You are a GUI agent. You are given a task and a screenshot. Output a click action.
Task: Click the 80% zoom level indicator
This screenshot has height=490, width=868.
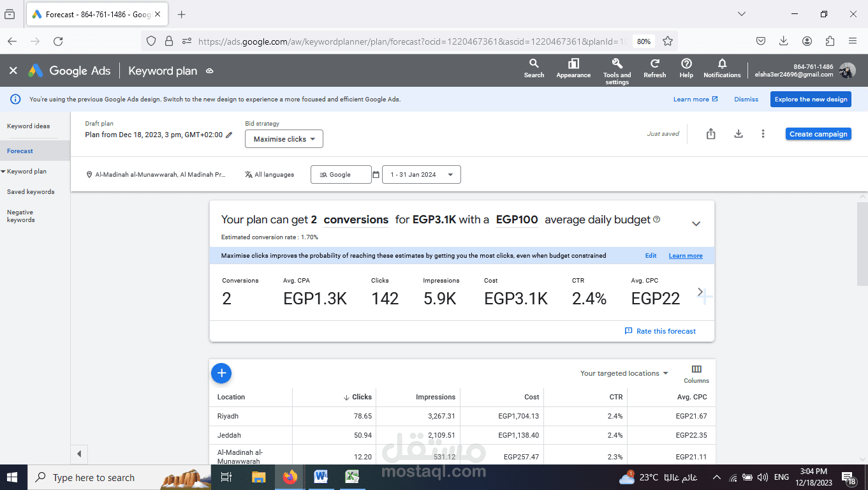coord(644,41)
